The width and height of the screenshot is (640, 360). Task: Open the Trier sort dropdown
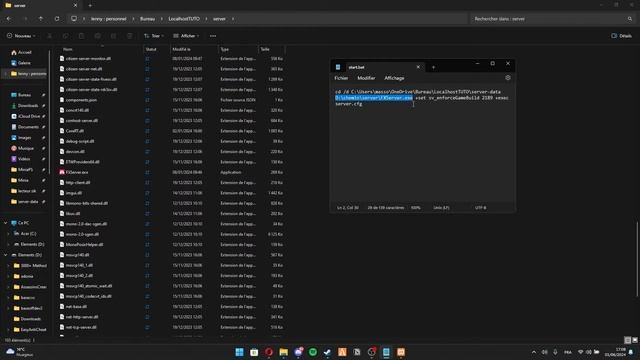pos(154,36)
